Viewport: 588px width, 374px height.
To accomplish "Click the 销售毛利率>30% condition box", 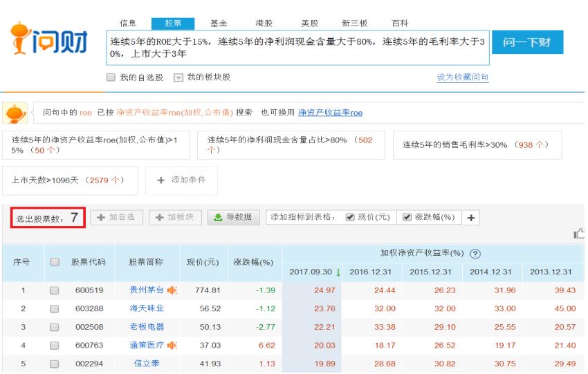I will pyautogui.click(x=477, y=145).
